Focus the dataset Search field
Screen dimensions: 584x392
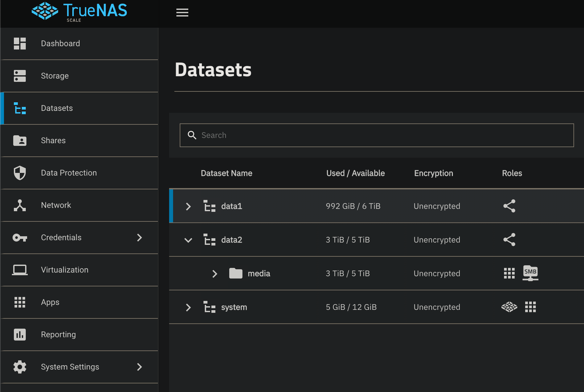pyautogui.click(x=377, y=135)
